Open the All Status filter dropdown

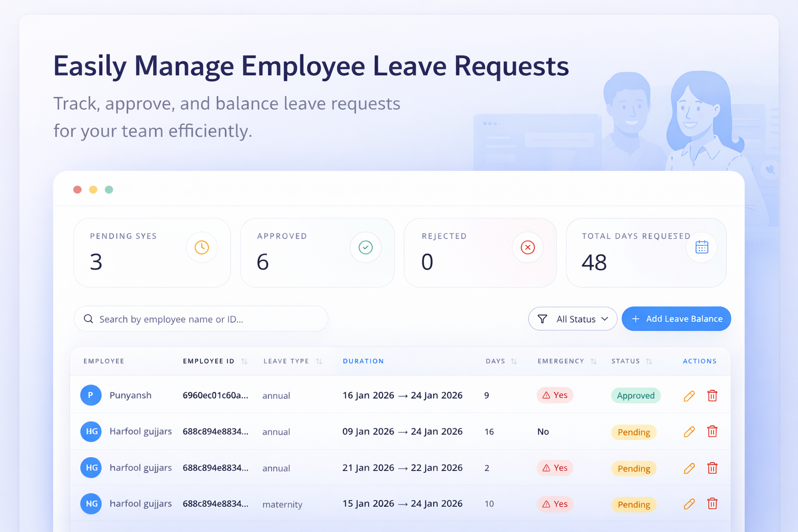[x=573, y=319]
